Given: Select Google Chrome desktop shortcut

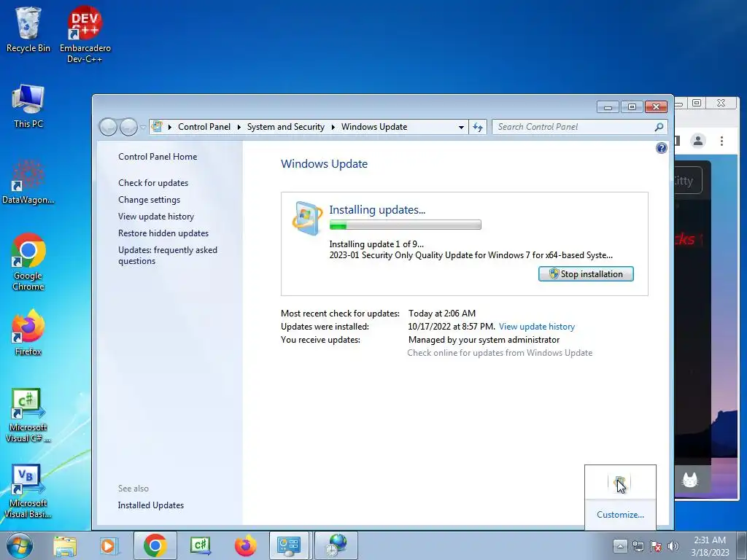Looking at the screenshot, I should (28, 262).
